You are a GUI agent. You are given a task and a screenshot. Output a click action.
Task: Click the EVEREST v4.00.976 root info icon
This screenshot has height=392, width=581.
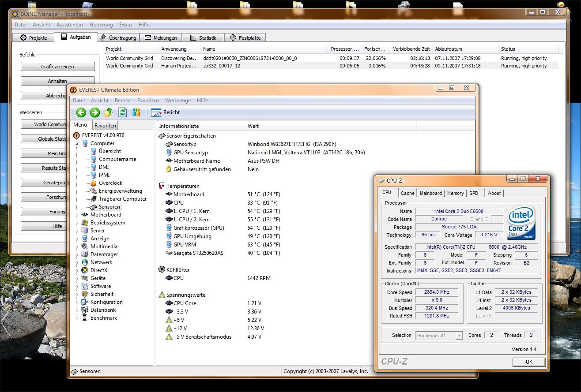tap(77, 135)
